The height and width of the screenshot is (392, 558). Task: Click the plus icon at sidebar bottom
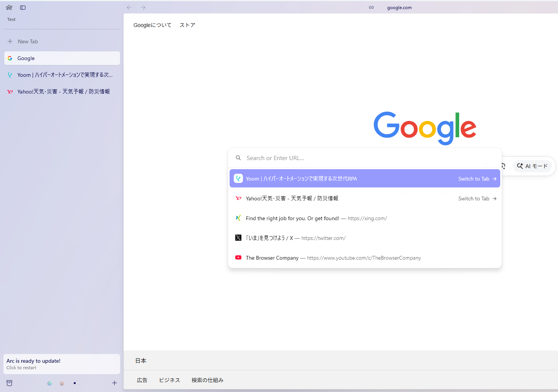pyautogui.click(x=114, y=383)
